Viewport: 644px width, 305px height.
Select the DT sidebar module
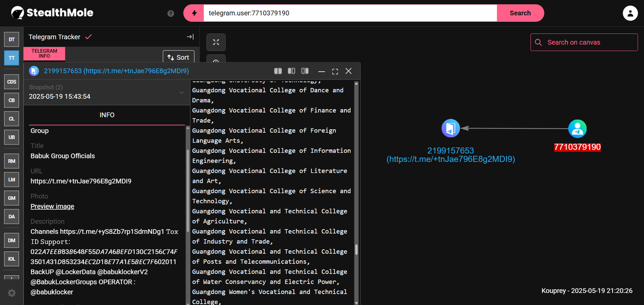pos(12,39)
